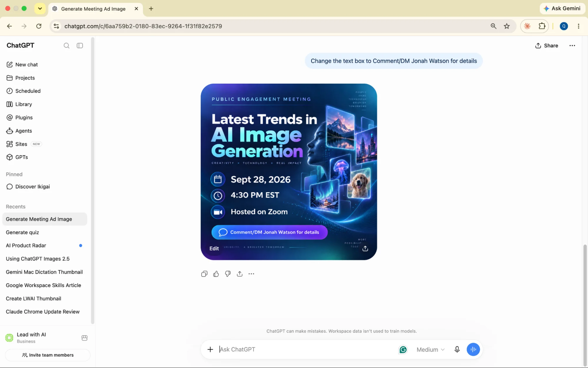Edit the generated meeting ad image
This screenshot has height=368, width=588.
tap(214, 248)
